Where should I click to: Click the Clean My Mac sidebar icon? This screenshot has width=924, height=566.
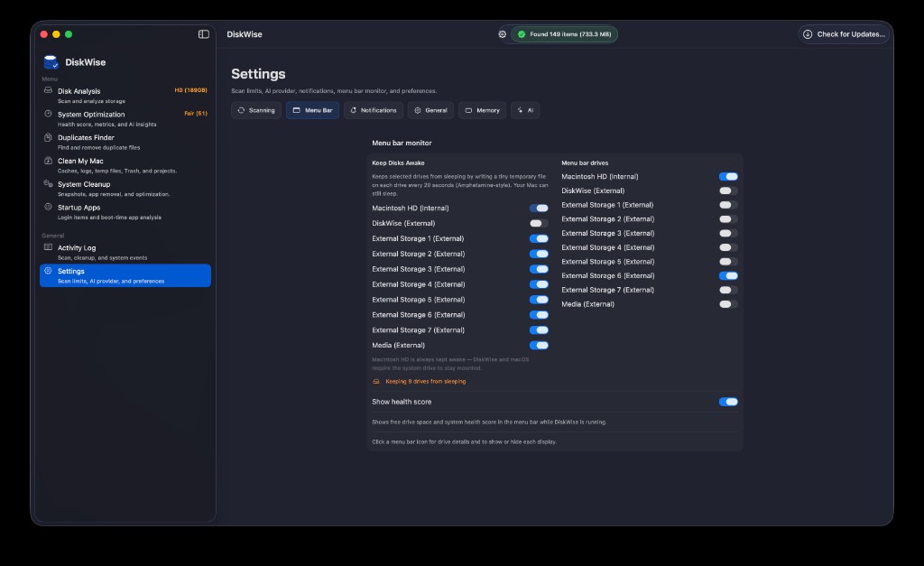tap(48, 161)
